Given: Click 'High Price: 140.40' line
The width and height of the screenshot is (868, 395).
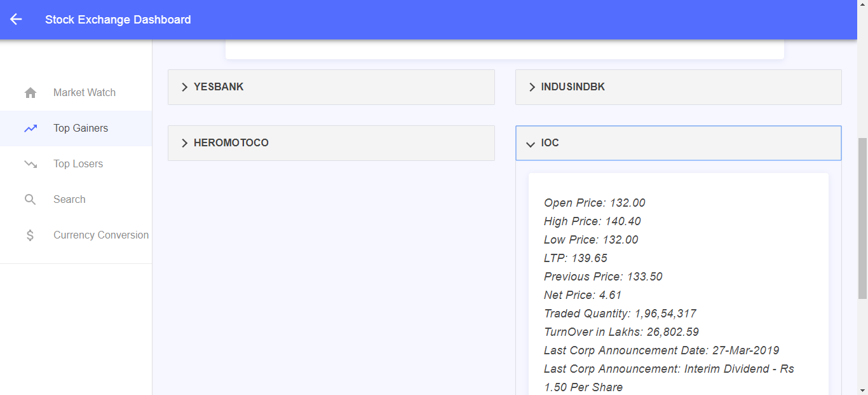Looking at the screenshot, I should [592, 221].
